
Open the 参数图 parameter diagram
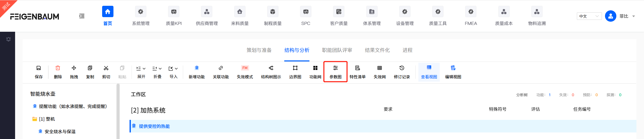(x=336, y=72)
